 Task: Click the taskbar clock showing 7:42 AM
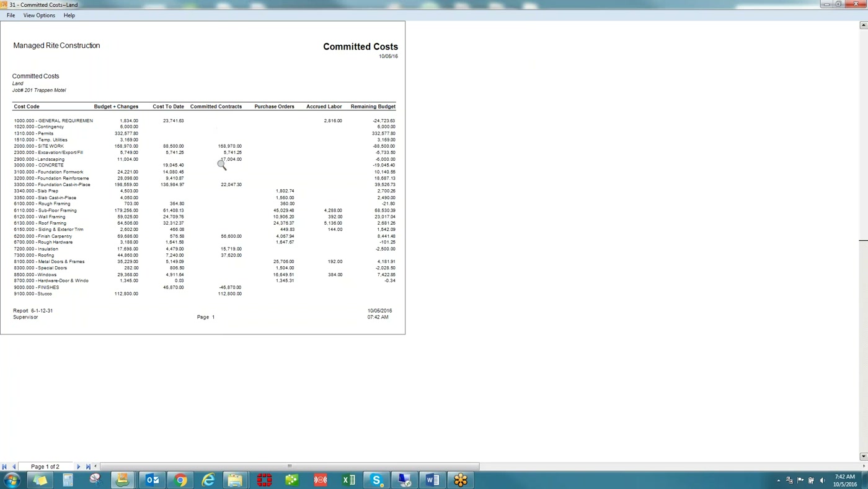(845, 480)
